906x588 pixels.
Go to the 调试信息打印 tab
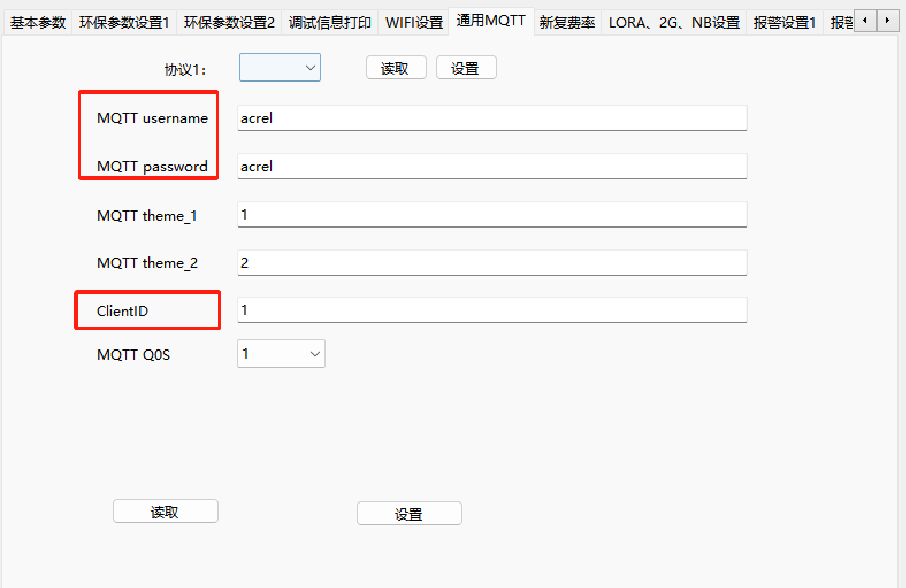point(330,22)
